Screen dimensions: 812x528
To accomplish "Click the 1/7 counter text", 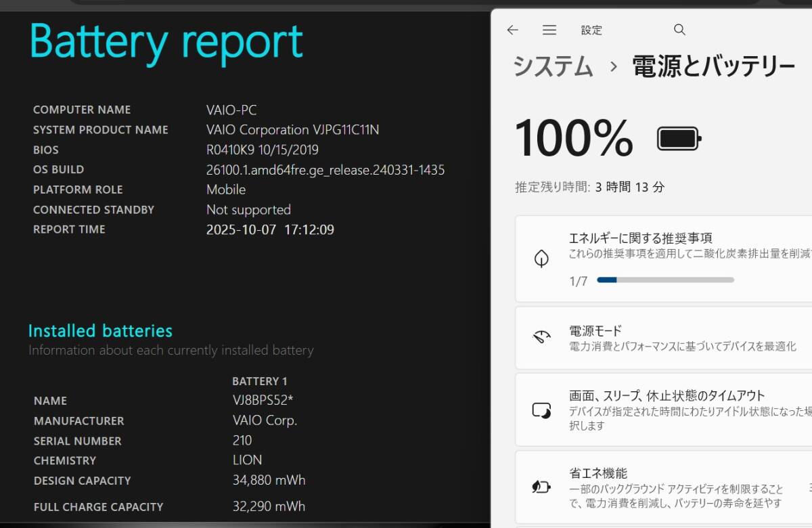I will [x=579, y=281].
